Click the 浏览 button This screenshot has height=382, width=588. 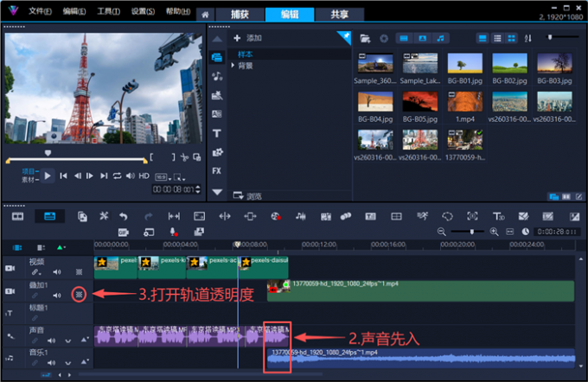pos(247,196)
